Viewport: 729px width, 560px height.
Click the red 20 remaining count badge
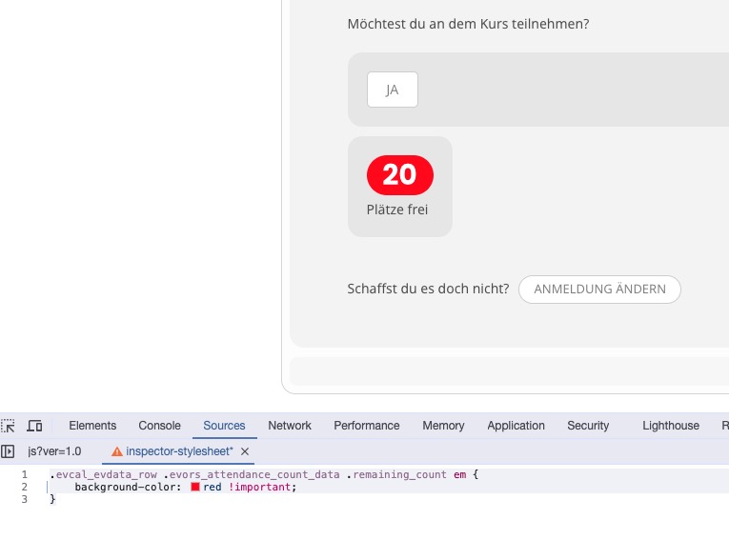click(x=400, y=175)
